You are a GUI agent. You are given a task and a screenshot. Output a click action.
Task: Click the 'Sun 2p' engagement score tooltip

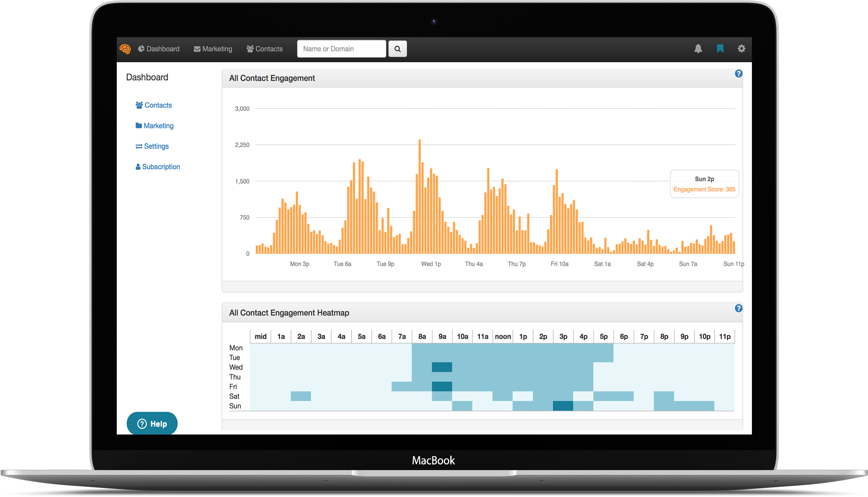(x=704, y=184)
